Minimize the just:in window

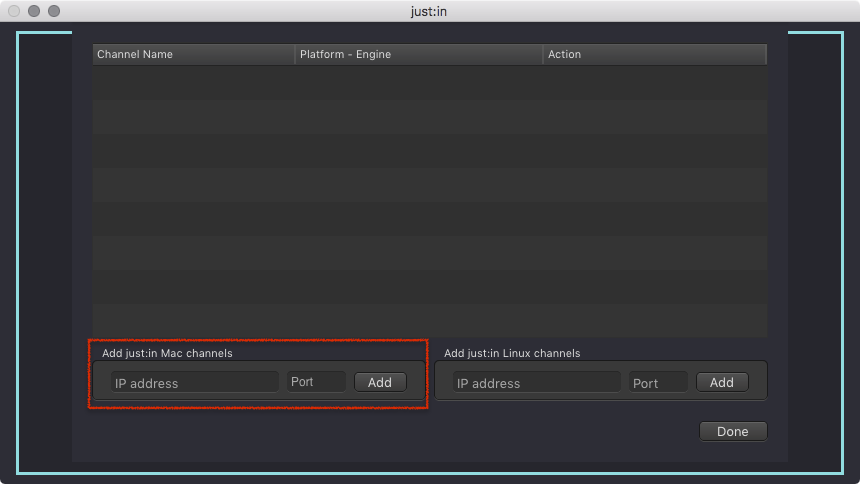[34, 11]
